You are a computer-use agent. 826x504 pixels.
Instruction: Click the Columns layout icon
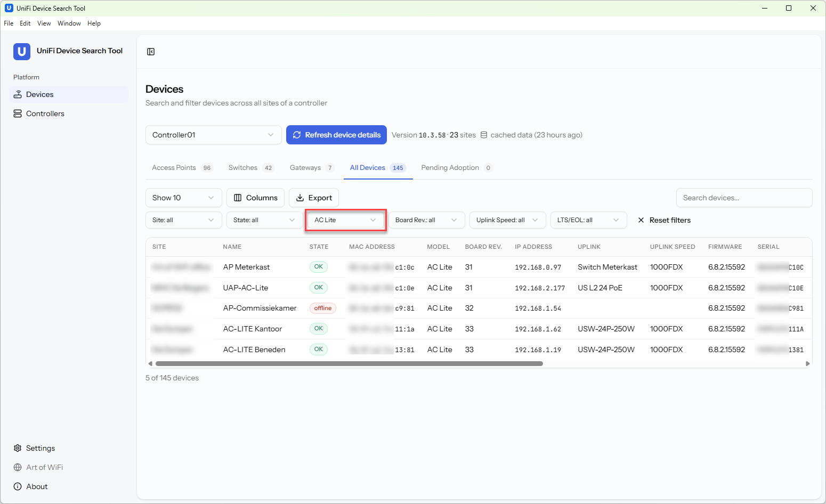click(x=238, y=198)
